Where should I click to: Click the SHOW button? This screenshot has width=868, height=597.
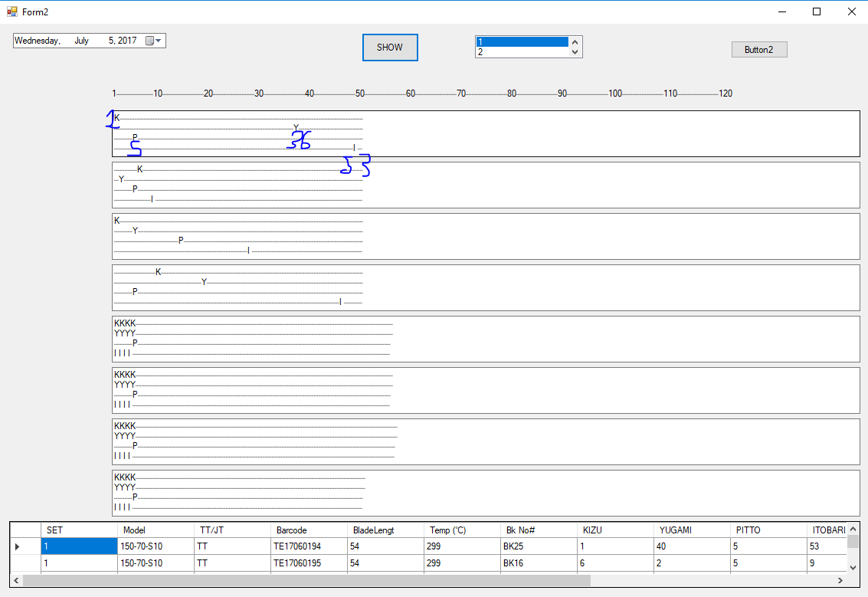click(390, 48)
